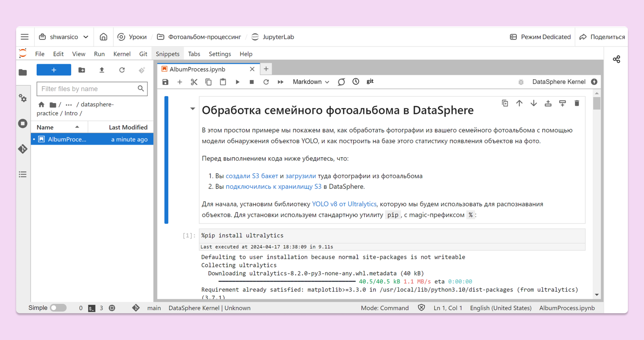The height and width of the screenshot is (340, 644).
Task: Click the English (United States) status item
Action: 501,308
